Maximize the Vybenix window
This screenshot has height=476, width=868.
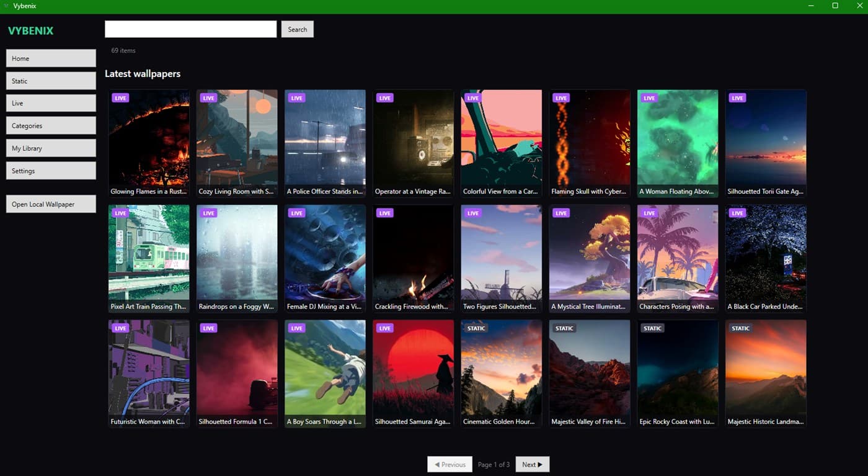pos(835,6)
